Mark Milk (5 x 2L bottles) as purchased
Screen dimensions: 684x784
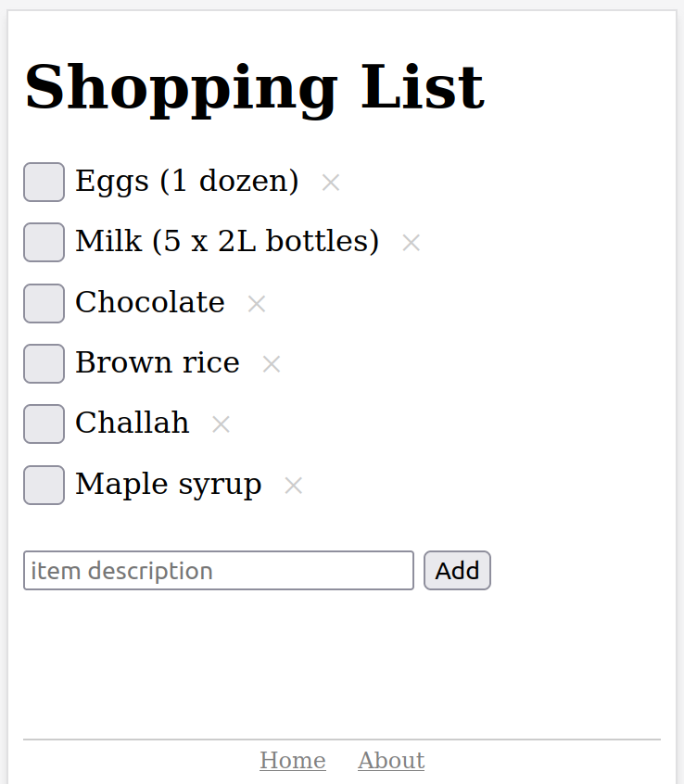[44, 242]
